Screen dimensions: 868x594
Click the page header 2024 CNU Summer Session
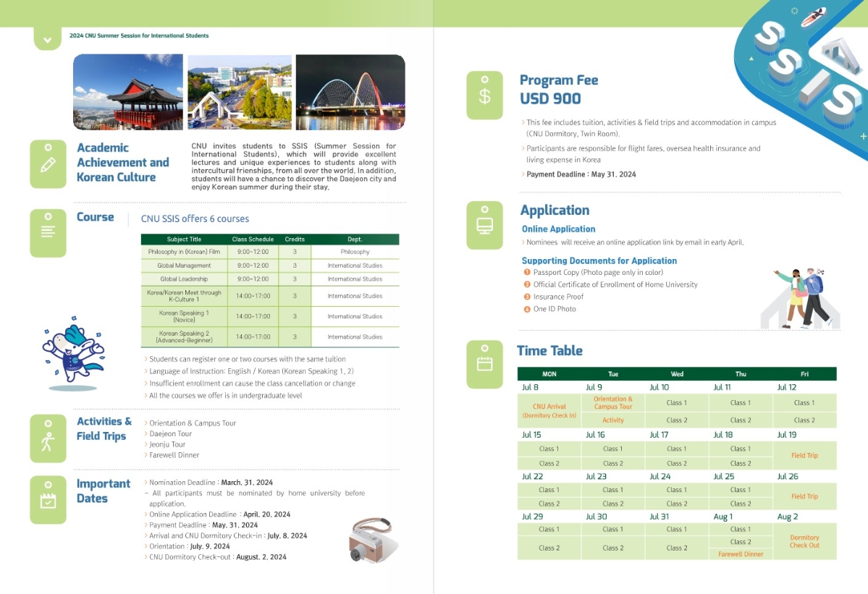coord(139,35)
